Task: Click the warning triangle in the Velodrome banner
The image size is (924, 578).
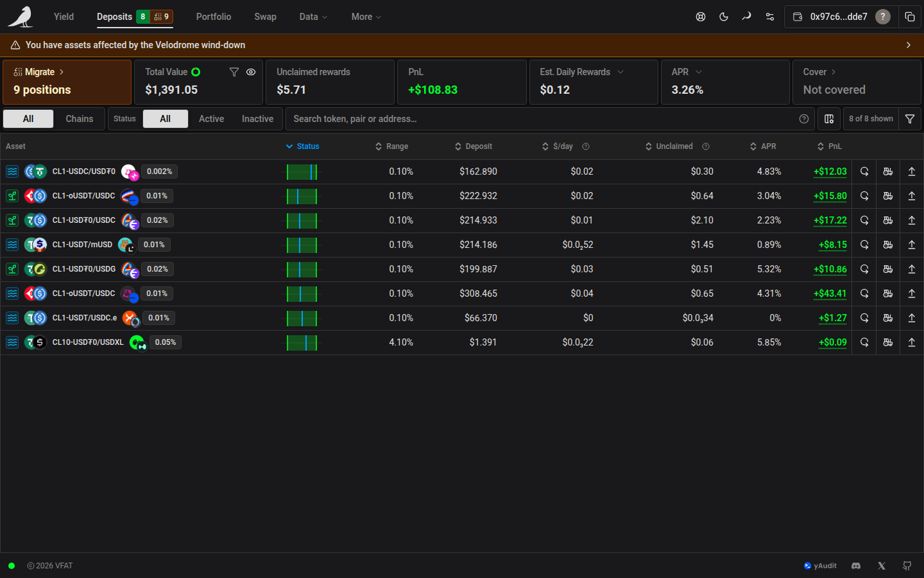Action: (x=15, y=45)
